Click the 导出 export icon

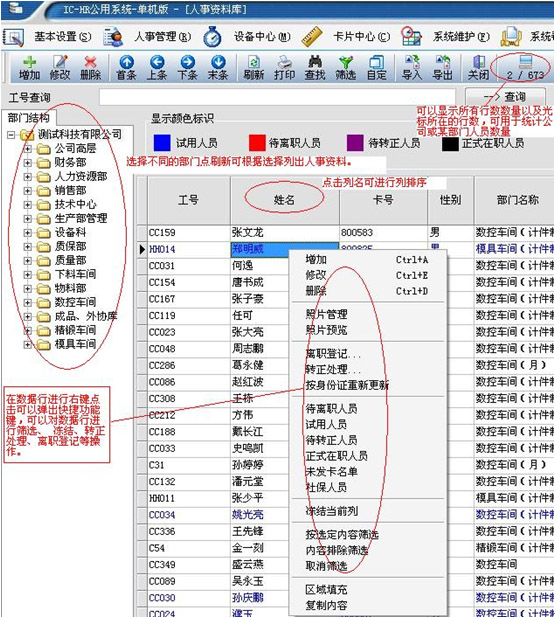pyautogui.click(x=443, y=62)
